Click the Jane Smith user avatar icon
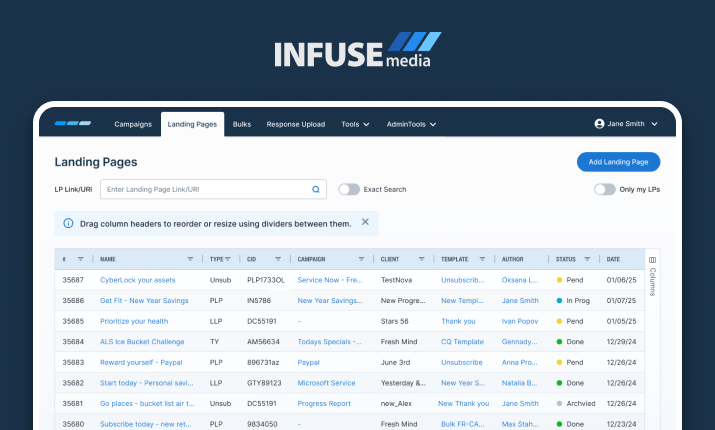 599,124
